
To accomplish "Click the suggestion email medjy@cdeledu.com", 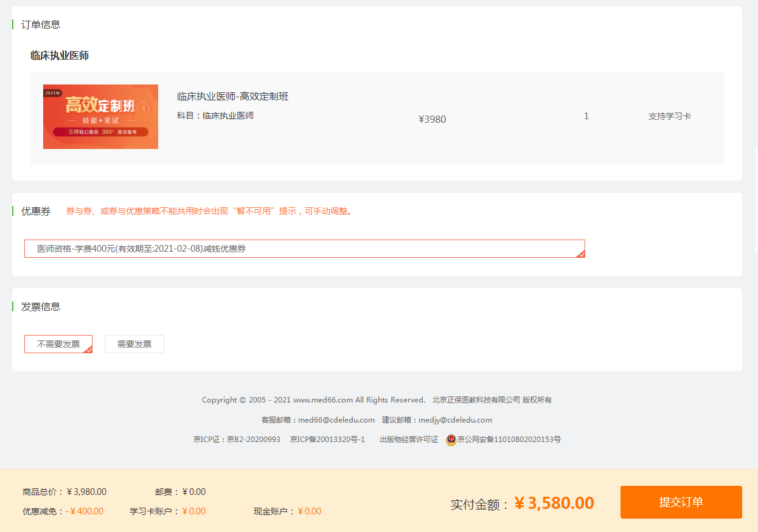I will pos(455,420).
